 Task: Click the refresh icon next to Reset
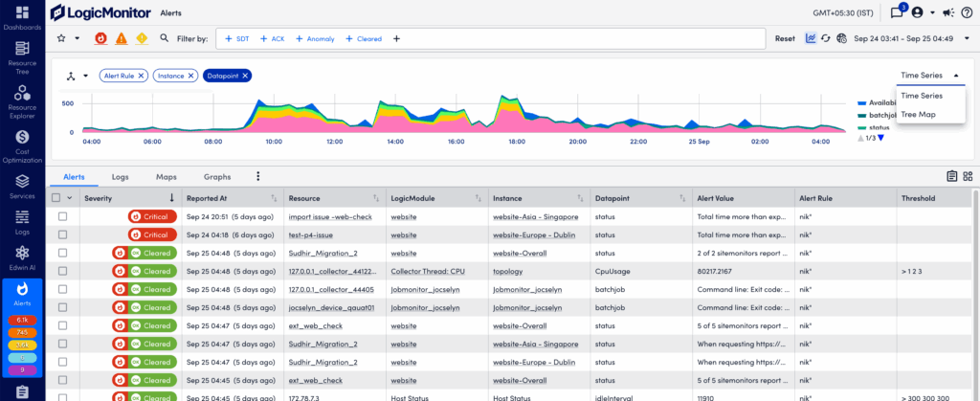[825, 38]
